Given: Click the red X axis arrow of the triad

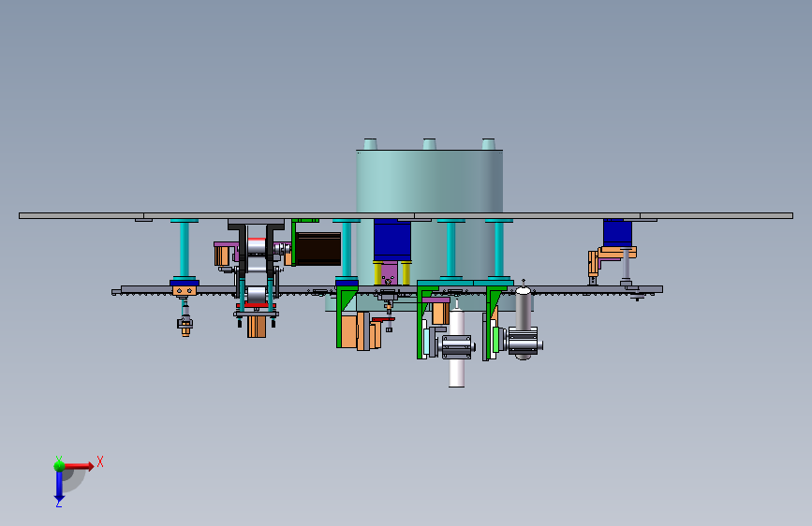Looking at the screenshot, I should pos(79,466).
